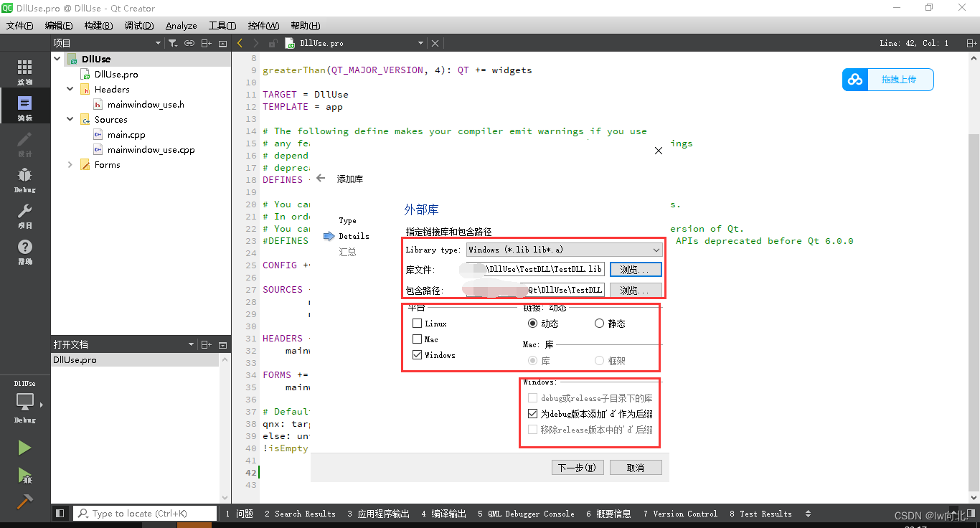The image size is (980, 528).
Task: Enable the Linux platform checkbox
Action: 417,324
